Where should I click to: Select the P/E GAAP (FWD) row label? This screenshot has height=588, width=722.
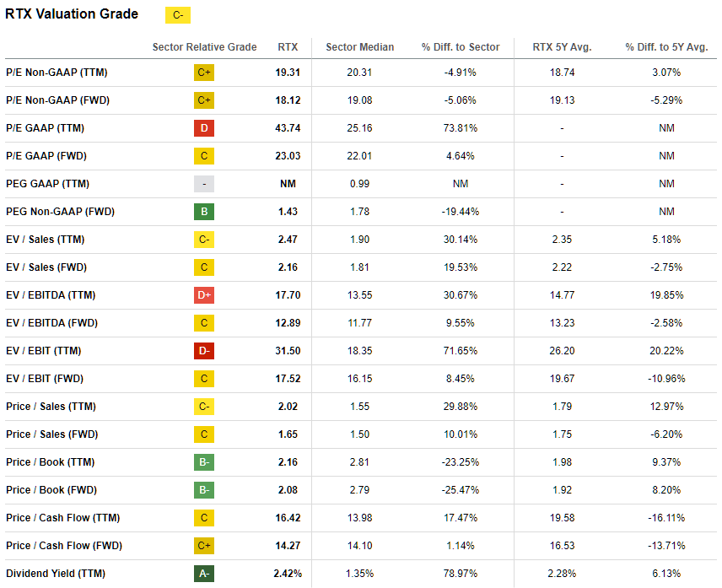46,156
